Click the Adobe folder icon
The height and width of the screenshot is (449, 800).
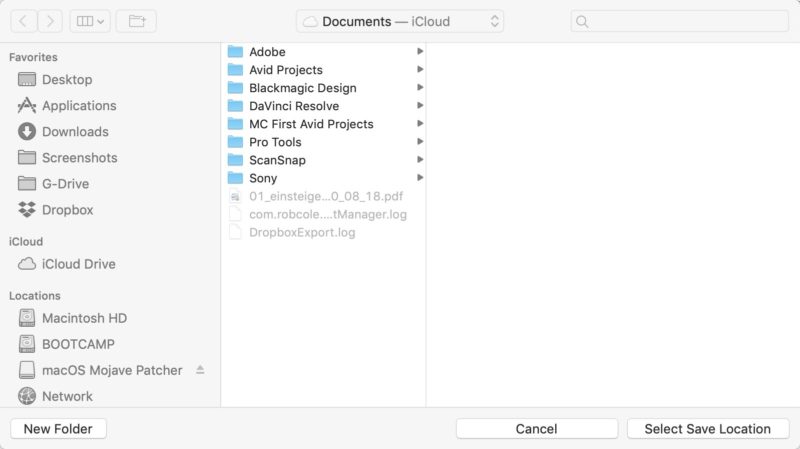coord(235,52)
